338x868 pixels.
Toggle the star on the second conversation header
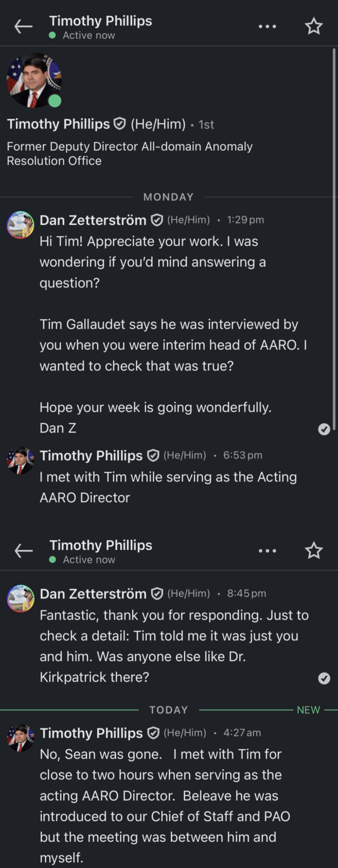click(x=314, y=550)
